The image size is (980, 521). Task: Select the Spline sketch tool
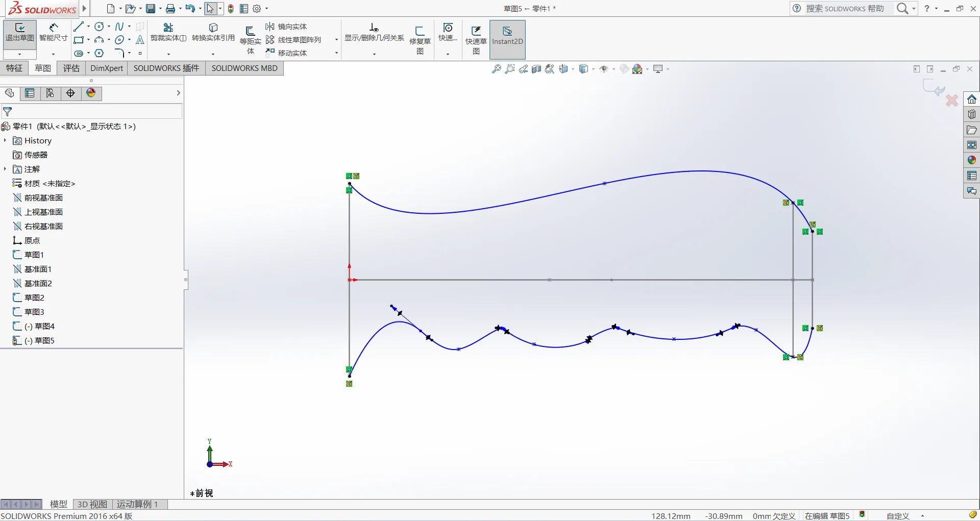(x=119, y=27)
